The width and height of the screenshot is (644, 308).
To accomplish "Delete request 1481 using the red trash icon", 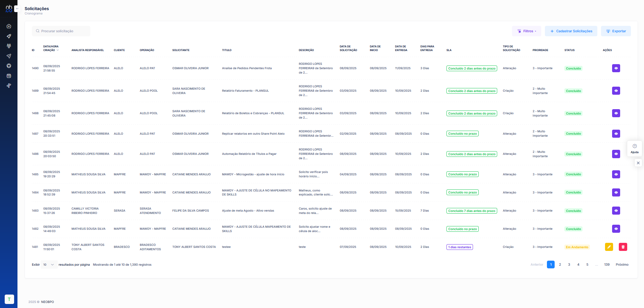I will click(x=623, y=247).
